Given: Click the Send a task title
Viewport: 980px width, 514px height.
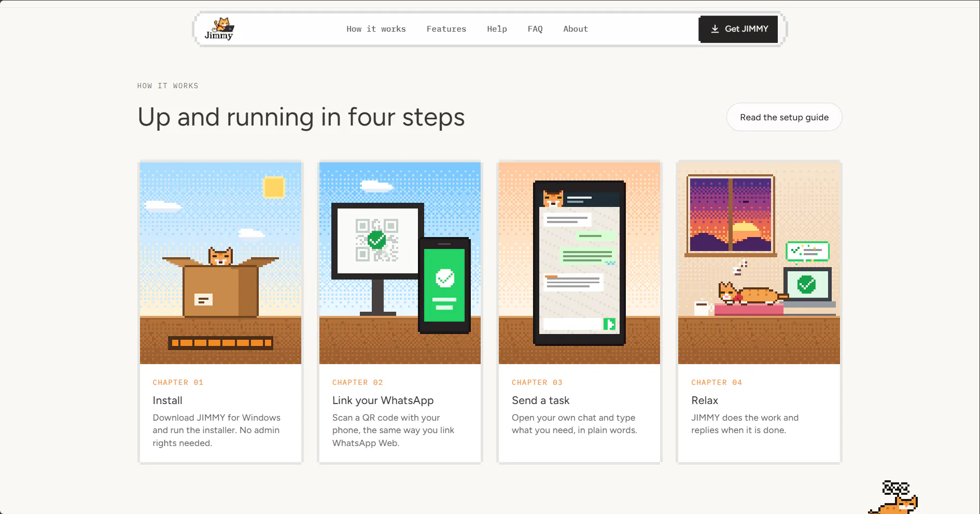Looking at the screenshot, I should click(x=540, y=400).
